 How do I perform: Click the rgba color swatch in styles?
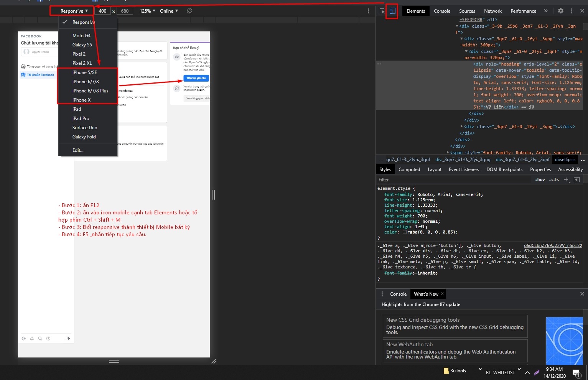tap(405, 232)
